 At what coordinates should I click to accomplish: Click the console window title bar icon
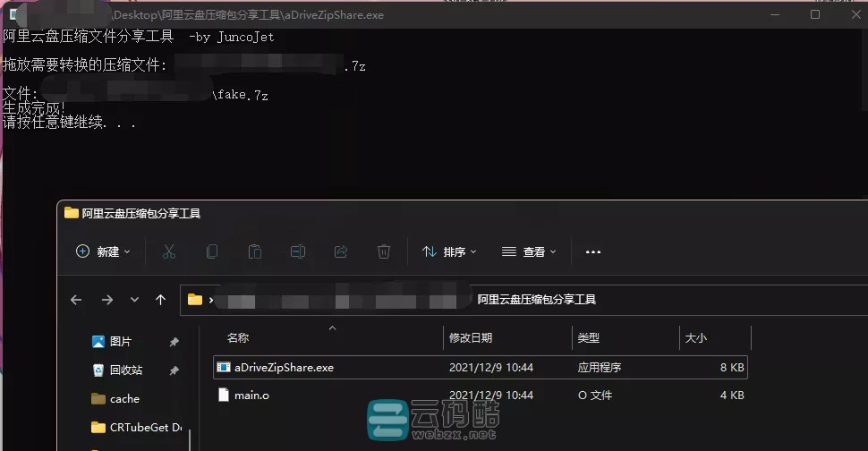coord(13,15)
